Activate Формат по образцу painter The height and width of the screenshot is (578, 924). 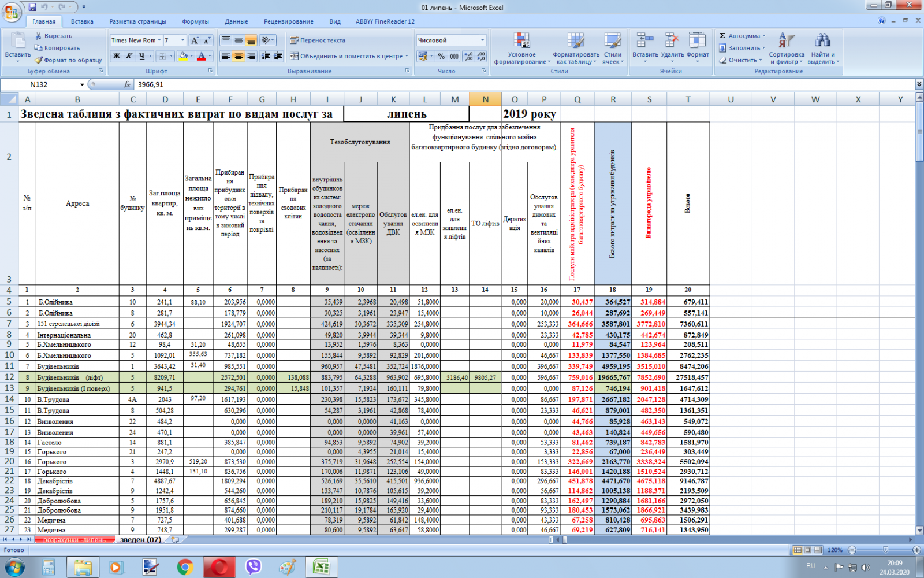[x=68, y=60]
